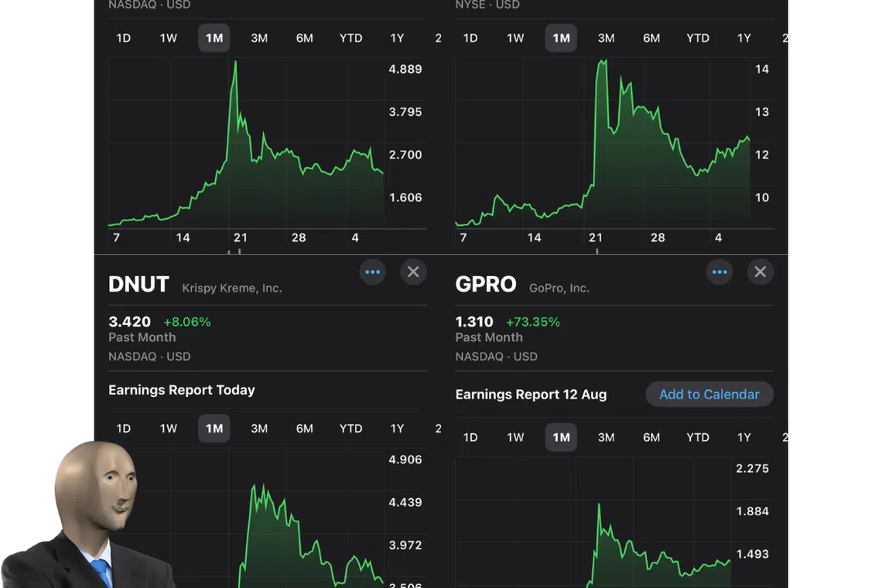Add GoPro earnings report to calendar

pos(709,395)
